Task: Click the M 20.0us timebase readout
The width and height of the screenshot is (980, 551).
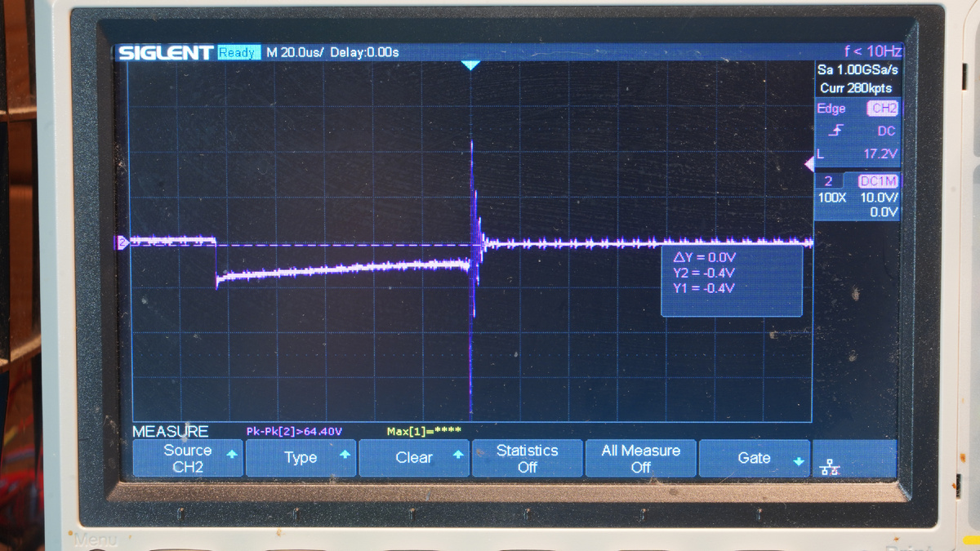Action: point(295,52)
